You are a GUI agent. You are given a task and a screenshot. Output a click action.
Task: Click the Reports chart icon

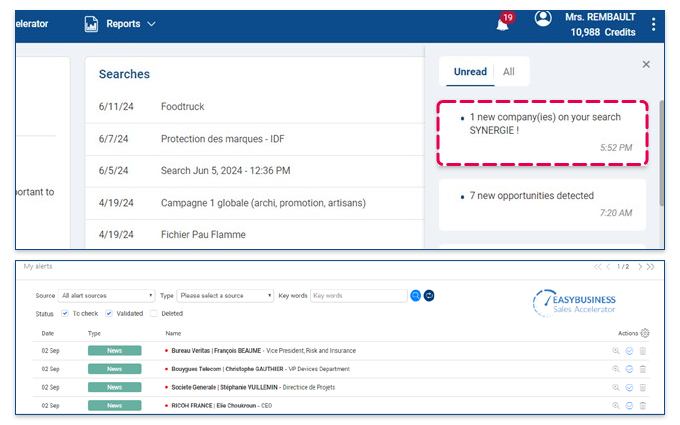(92, 24)
